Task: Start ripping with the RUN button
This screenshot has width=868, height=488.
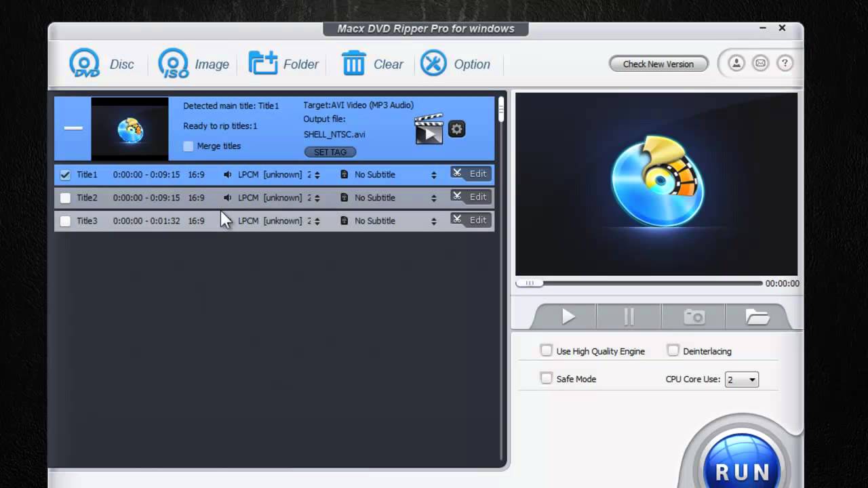Action: 742,461
